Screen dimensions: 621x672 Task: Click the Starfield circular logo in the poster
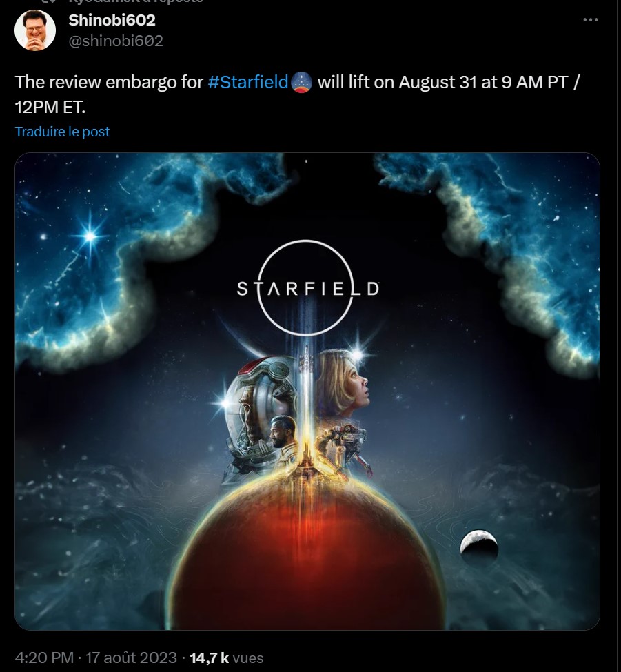tap(307, 288)
